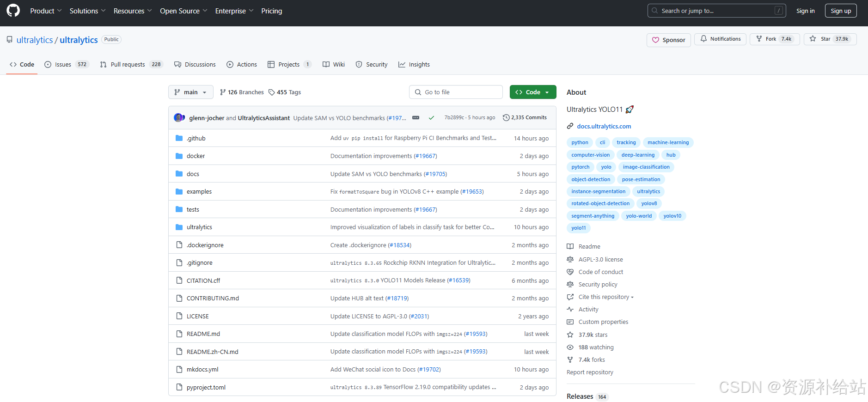Image resolution: width=868 pixels, height=402 pixels.
Task: Expand the Product menu
Action: pyautogui.click(x=46, y=11)
